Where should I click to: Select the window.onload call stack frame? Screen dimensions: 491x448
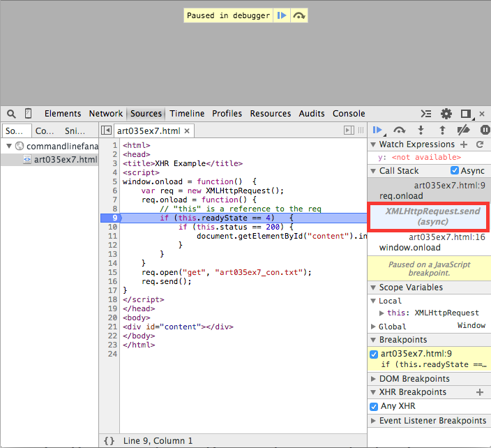point(429,242)
